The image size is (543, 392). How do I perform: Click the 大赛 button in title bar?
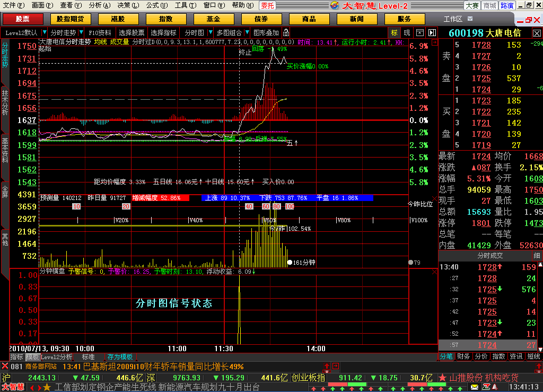[x=472, y=5]
